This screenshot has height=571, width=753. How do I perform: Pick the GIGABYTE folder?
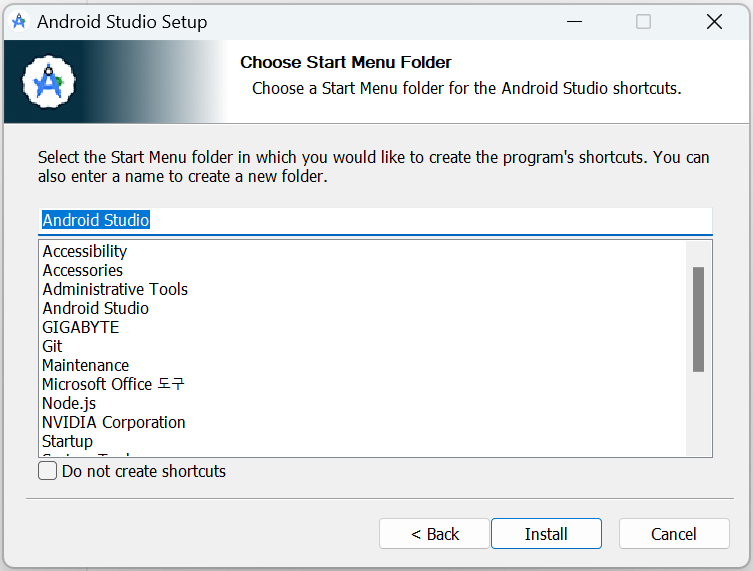coord(81,327)
